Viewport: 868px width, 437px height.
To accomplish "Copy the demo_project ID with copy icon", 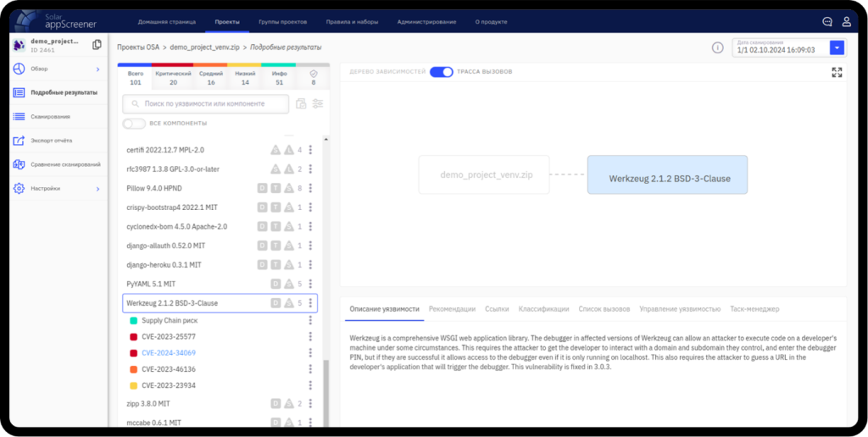I will (x=97, y=44).
